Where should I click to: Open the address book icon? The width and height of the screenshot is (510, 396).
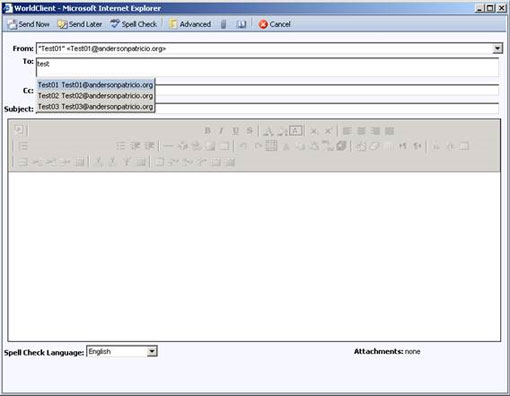click(241, 24)
